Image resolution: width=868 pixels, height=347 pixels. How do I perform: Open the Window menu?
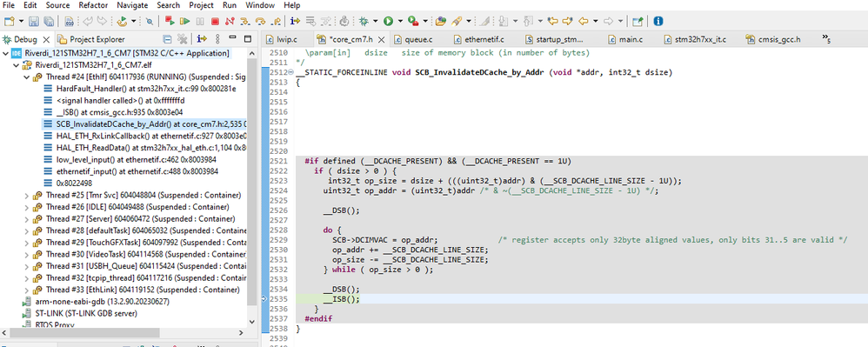[260, 5]
